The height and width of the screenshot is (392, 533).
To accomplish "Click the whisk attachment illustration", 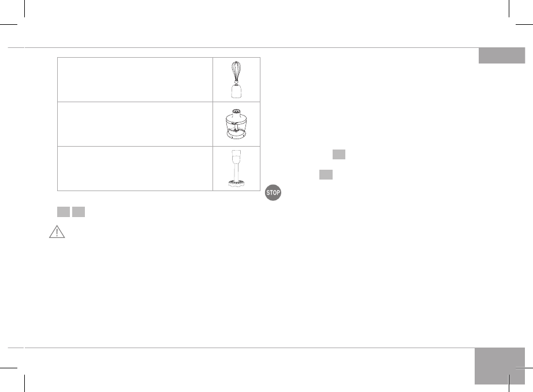I will [236, 79].
